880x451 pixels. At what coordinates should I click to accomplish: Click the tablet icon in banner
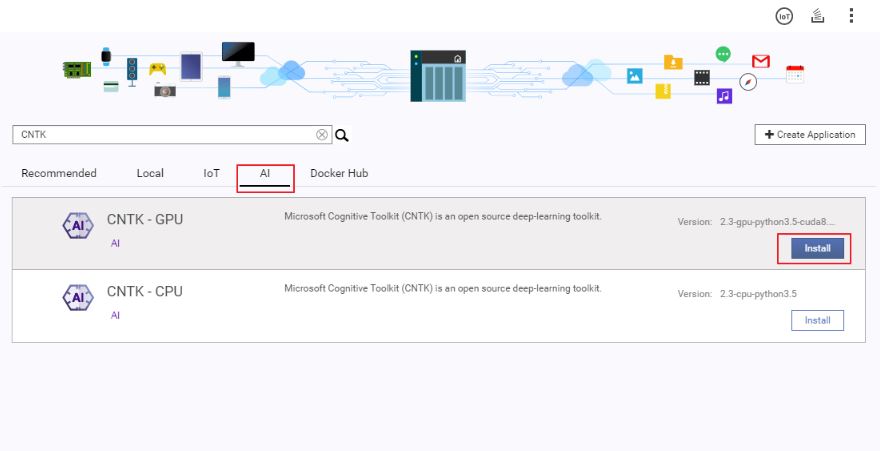pos(191,67)
